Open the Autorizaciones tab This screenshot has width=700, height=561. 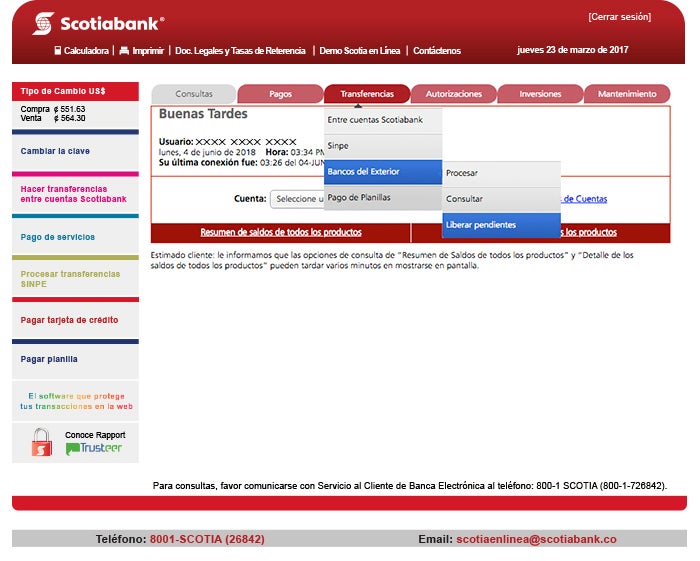[x=453, y=94]
